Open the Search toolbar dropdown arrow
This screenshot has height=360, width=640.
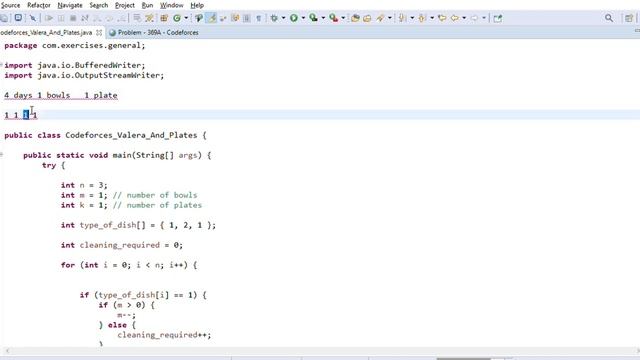[x=390, y=18]
